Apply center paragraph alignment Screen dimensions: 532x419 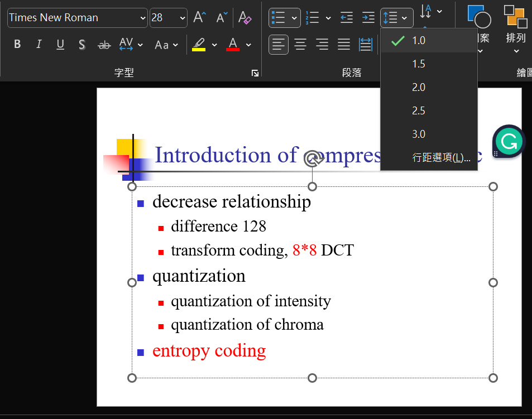(x=300, y=44)
